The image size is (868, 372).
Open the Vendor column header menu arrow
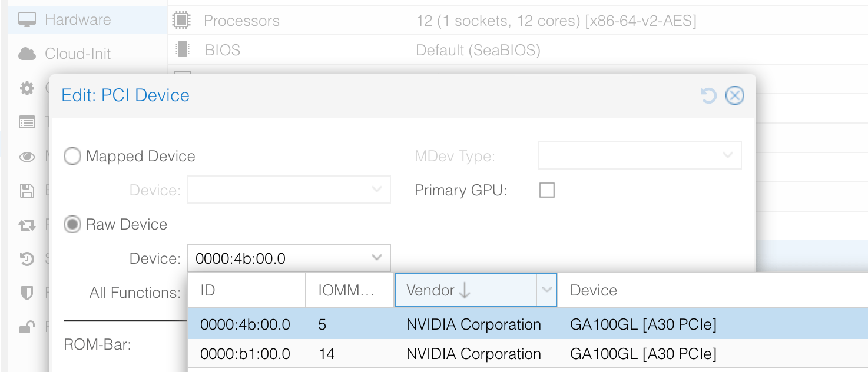point(547,290)
